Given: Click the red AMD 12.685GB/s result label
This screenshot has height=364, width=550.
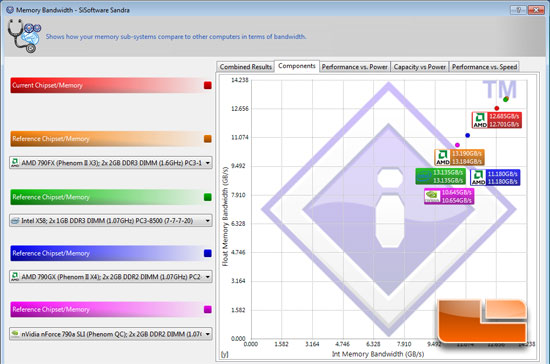Looking at the screenshot, I should click(x=497, y=120).
